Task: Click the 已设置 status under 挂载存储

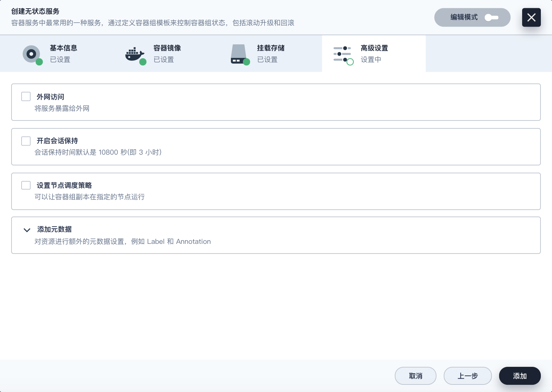Action: point(267,59)
